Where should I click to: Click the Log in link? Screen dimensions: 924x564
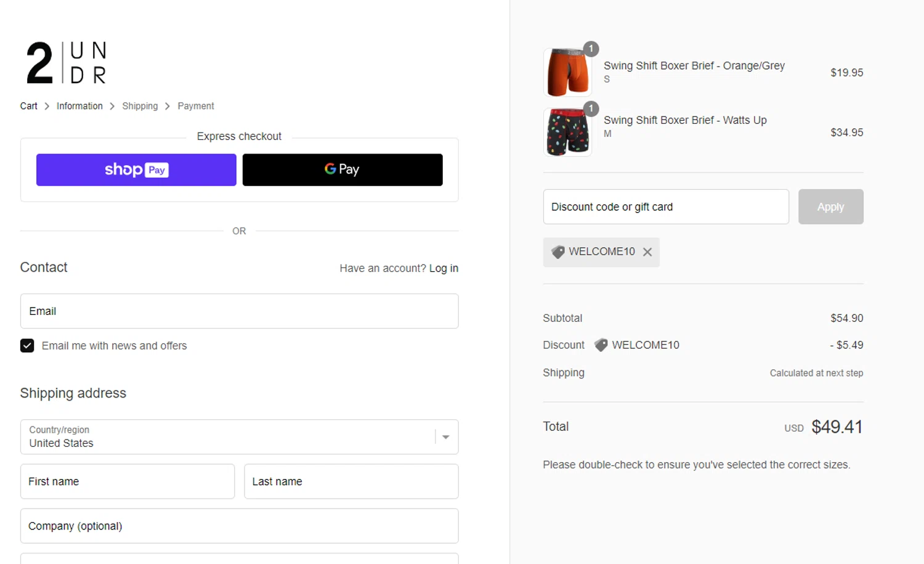click(x=444, y=268)
